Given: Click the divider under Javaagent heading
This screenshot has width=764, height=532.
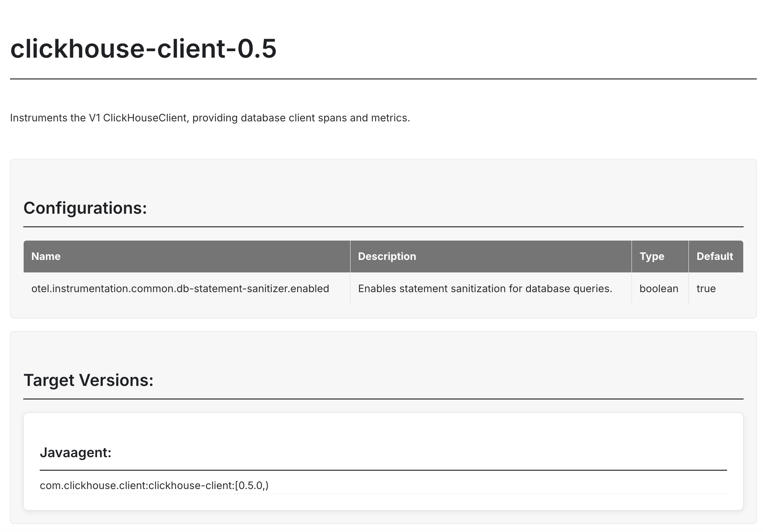Looking at the screenshot, I should tap(383, 470).
